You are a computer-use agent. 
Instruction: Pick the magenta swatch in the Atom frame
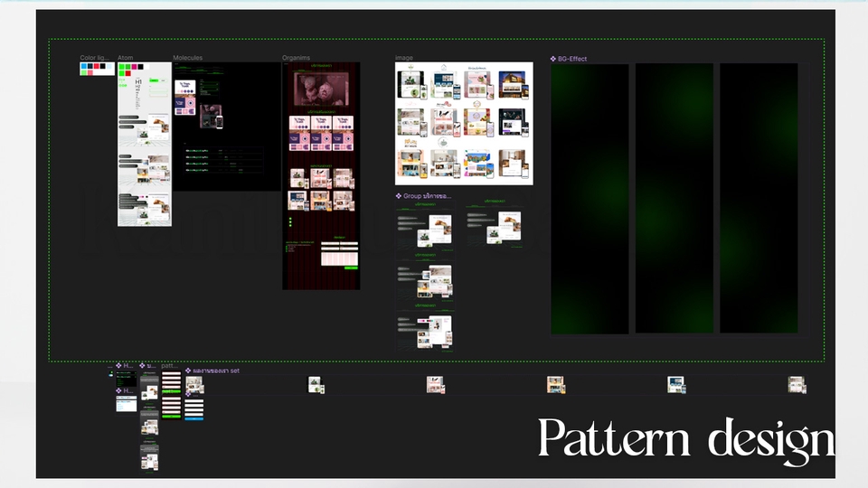click(x=134, y=67)
